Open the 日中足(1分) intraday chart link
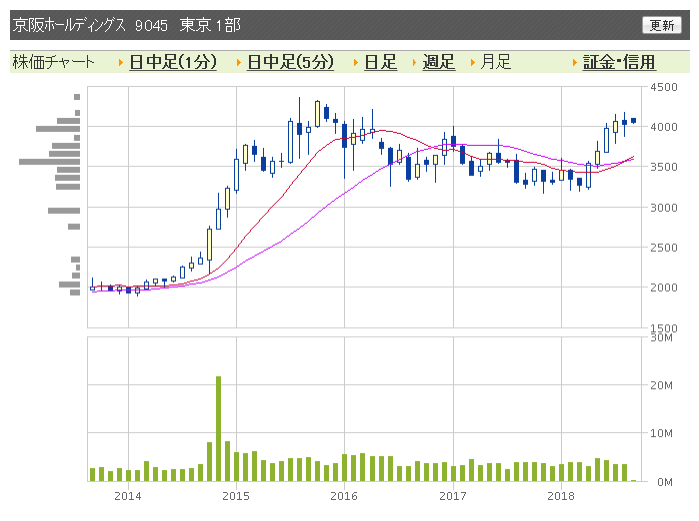The width and height of the screenshot is (699, 521). tap(173, 62)
